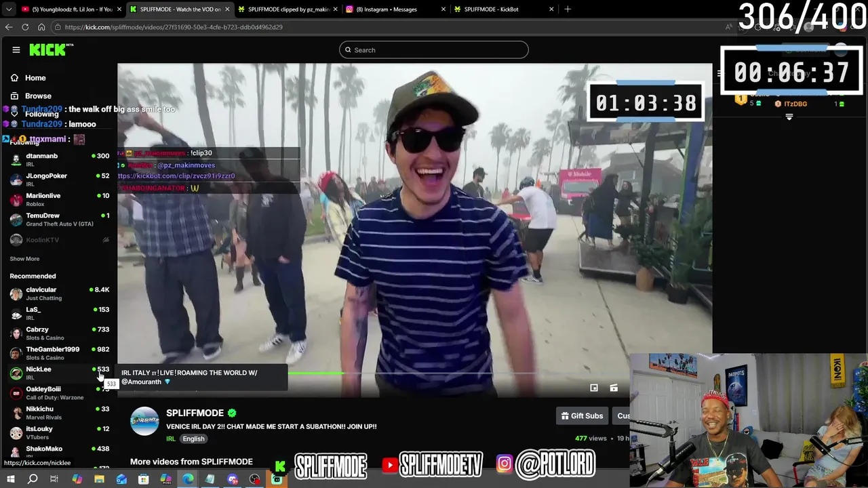Open Mariionlive Roblox channel row
The height and width of the screenshot is (488, 868).
(60, 199)
